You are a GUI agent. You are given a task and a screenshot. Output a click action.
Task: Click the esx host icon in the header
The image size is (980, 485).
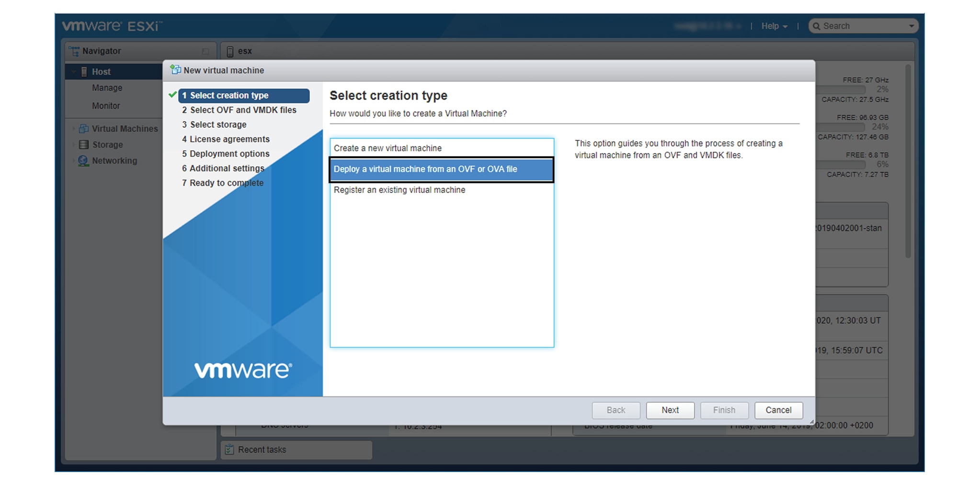pos(230,51)
